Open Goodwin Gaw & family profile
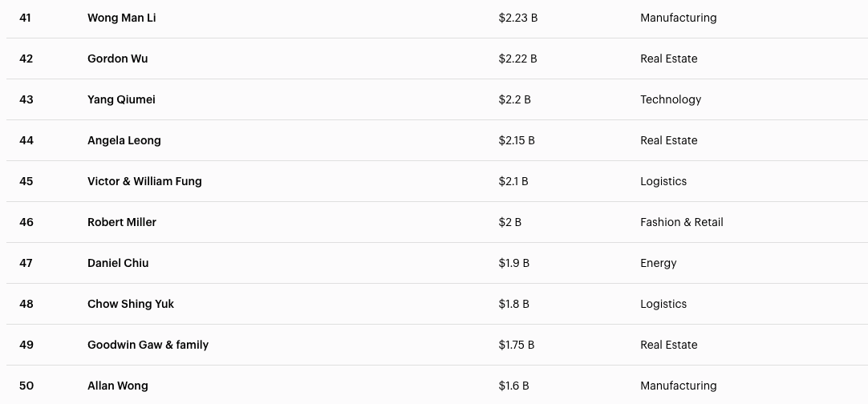868x404 pixels. click(148, 345)
